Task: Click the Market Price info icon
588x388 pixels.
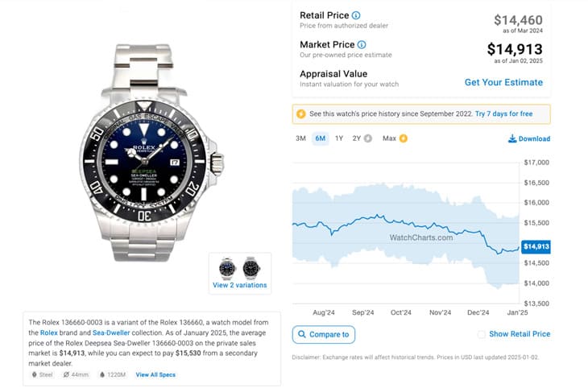Action: [x=362, y=44]
